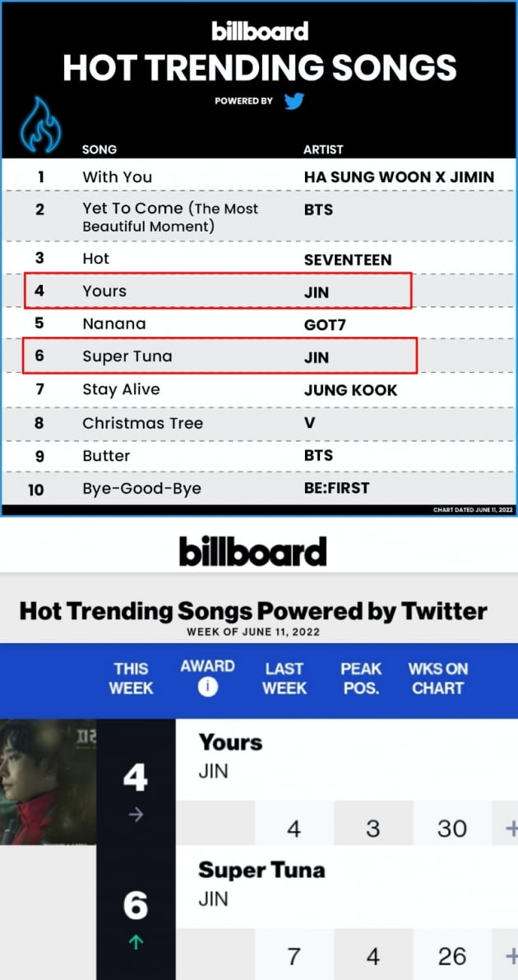The height and width of the screenshot is (980, 518).
Task: Click the Christmas Tree chart entry
Action: [x=142, y=423]
